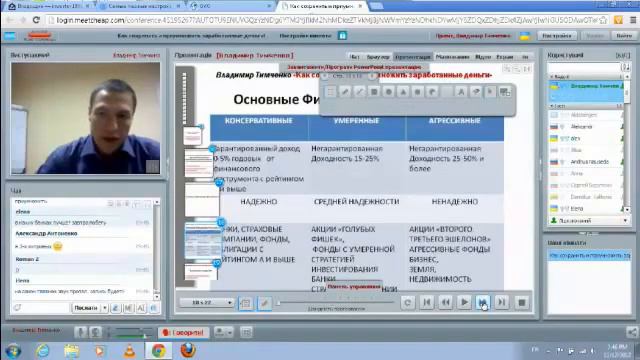Click the browser reload button

[x=36, y=20]
